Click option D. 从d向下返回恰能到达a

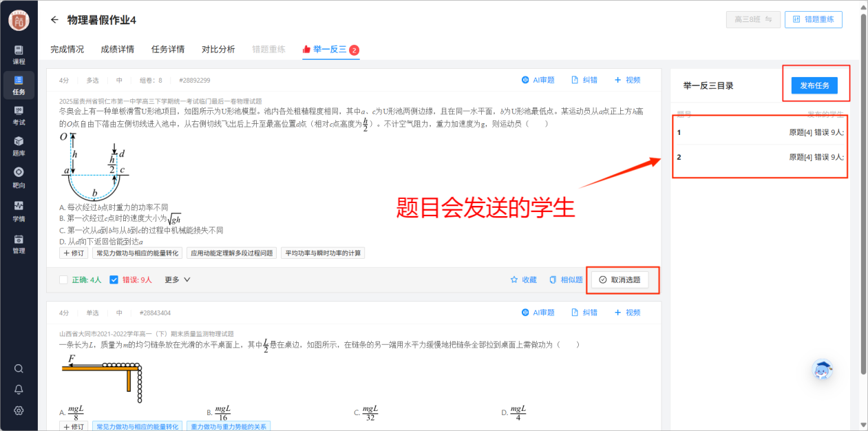(101, 242)
